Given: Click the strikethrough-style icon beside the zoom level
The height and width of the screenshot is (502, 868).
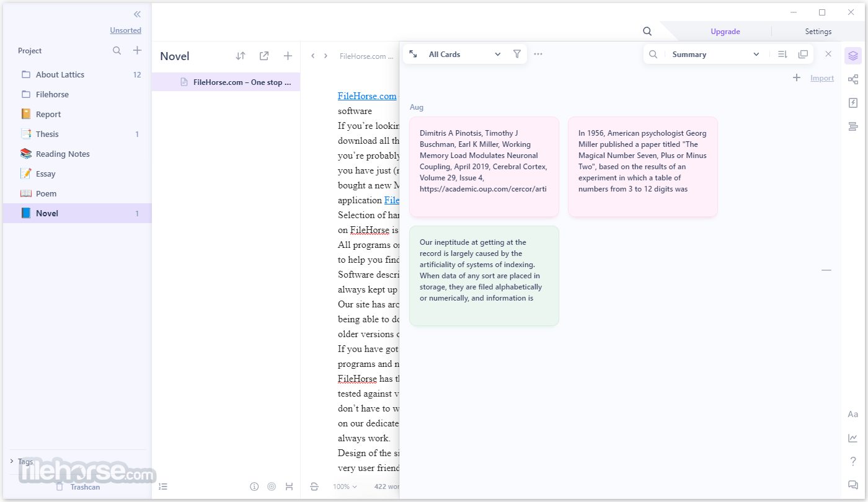Looking at the screenshot, I should (x=314, y=487).
